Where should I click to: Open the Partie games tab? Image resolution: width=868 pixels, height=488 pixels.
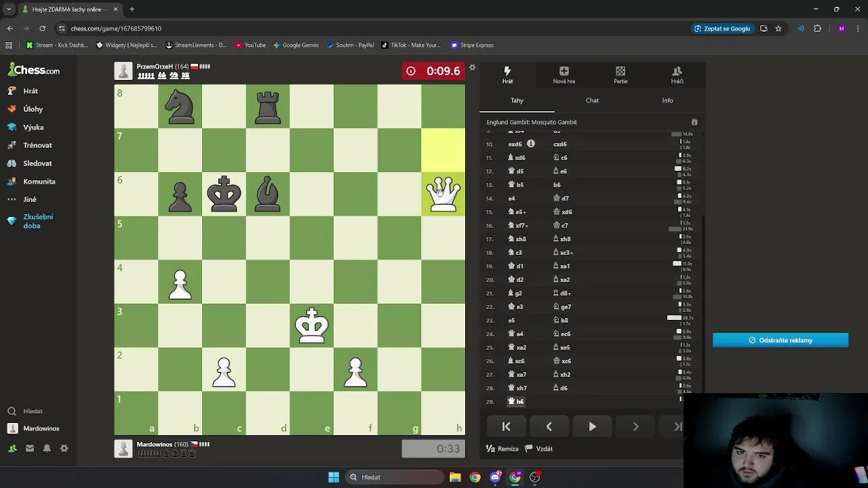click(620, 75)
